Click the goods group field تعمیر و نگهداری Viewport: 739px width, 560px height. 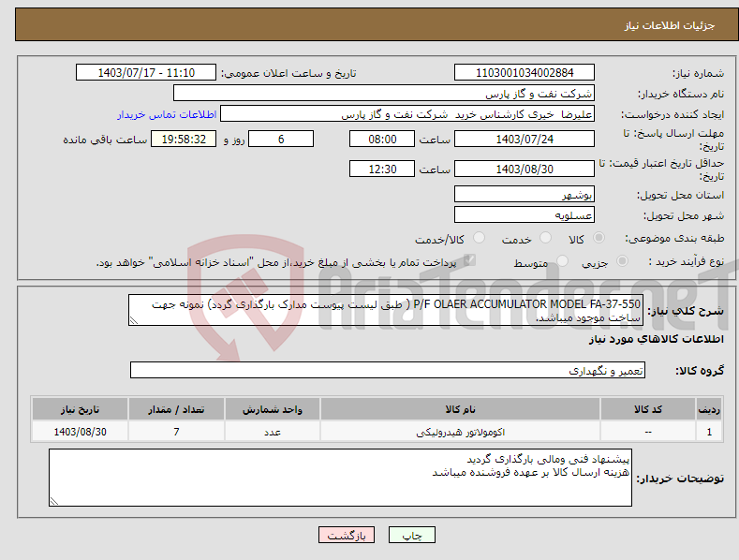(388, 370)
